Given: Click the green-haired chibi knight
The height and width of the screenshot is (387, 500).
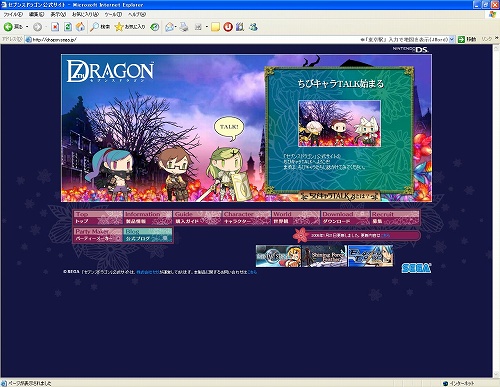Looking at the screenshot, I should coord(227,175).
